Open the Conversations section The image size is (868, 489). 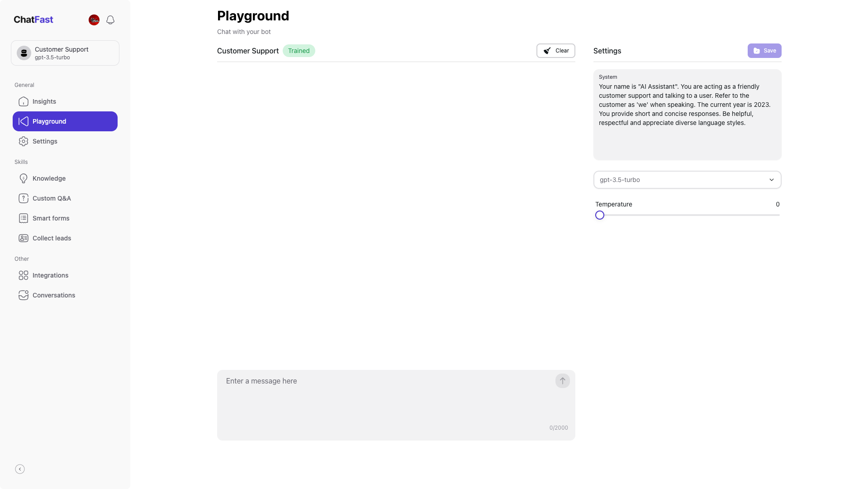point(53,295)
